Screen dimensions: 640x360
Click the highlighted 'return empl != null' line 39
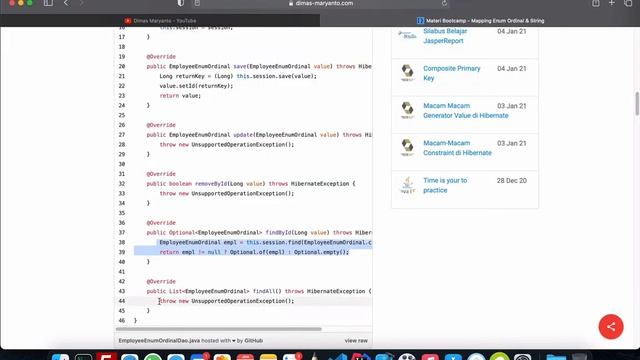pos(254,252)
